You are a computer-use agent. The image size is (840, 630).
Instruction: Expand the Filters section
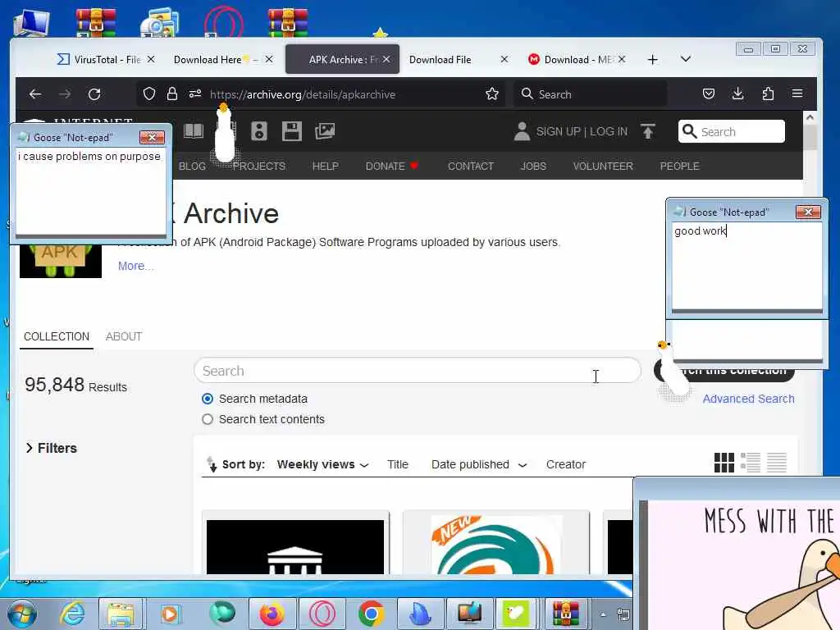[52, 448]
